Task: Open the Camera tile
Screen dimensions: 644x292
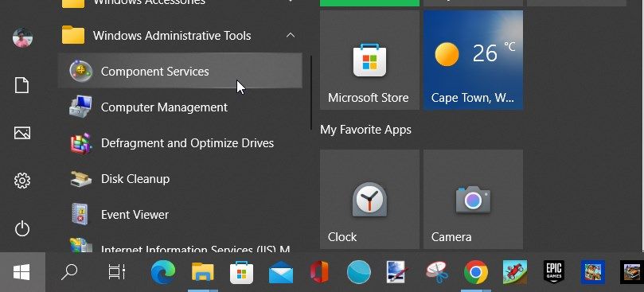Action: pos(473,199)
